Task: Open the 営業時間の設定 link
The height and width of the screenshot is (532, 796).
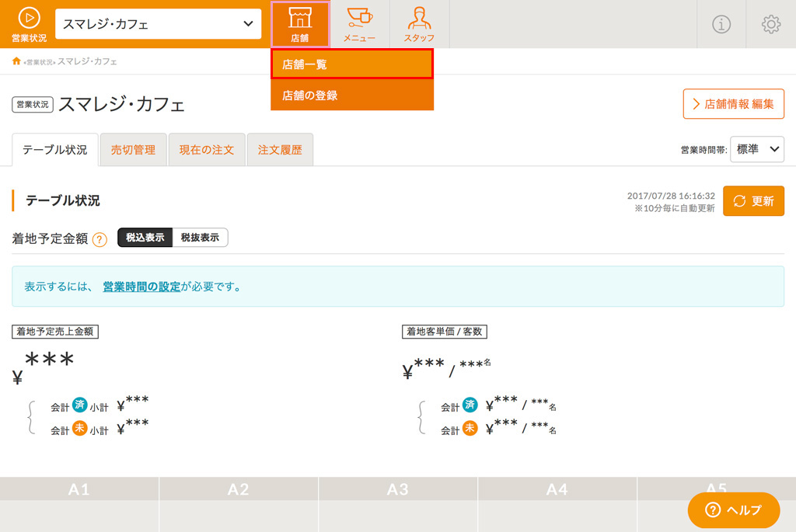Action: click(141, 287)
